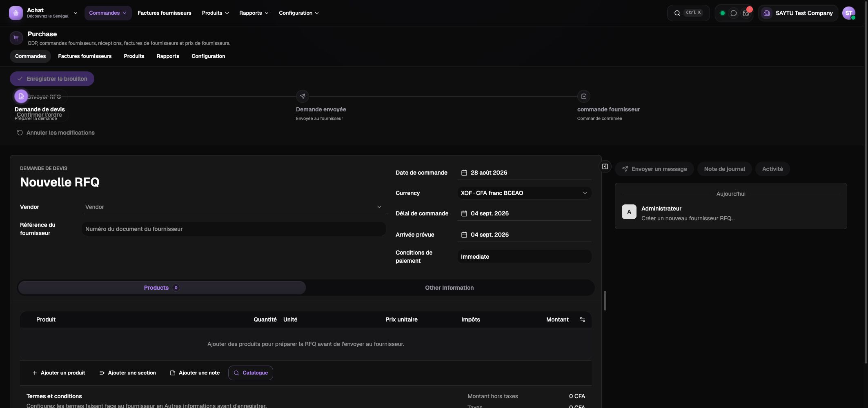Image resolution: width=868 pixels, height=408 pixels.
Task: Open the Catalogue button
Action: (251, 373)
